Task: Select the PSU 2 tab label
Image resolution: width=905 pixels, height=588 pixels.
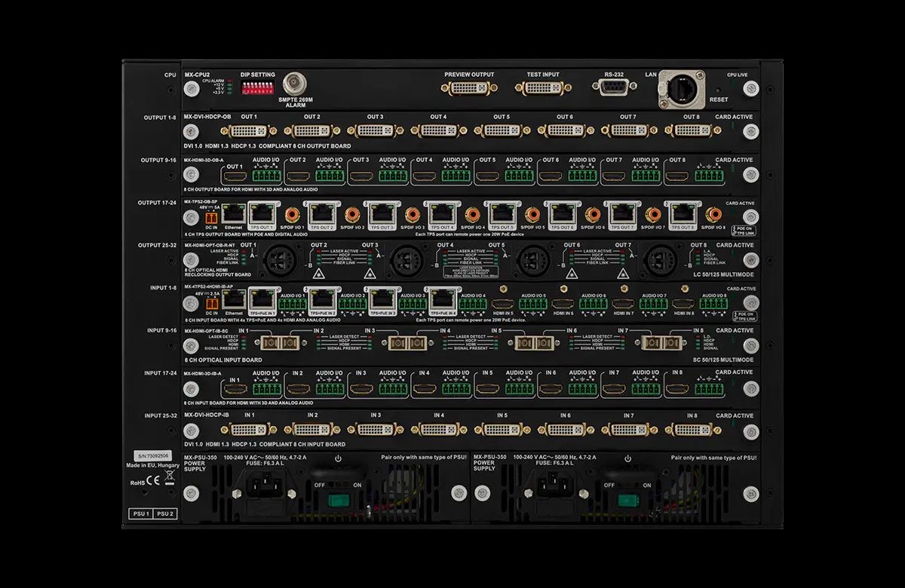Action: click(x=164, y=514)
